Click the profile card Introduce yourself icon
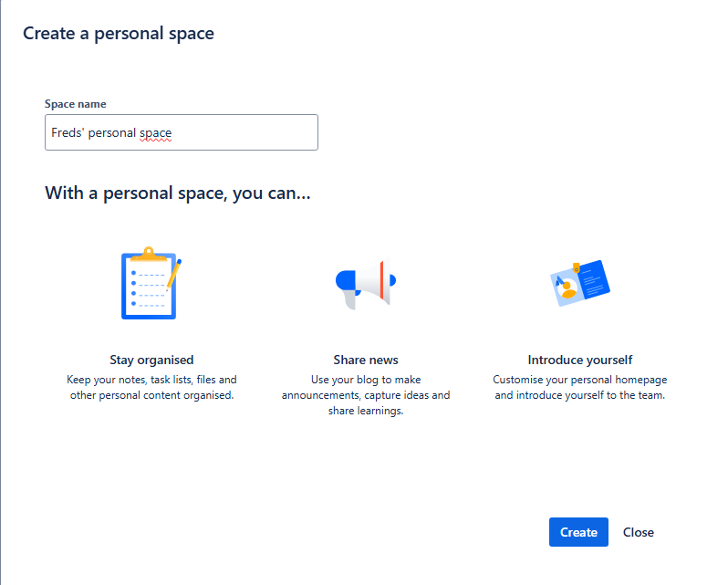 pos(580,283)
